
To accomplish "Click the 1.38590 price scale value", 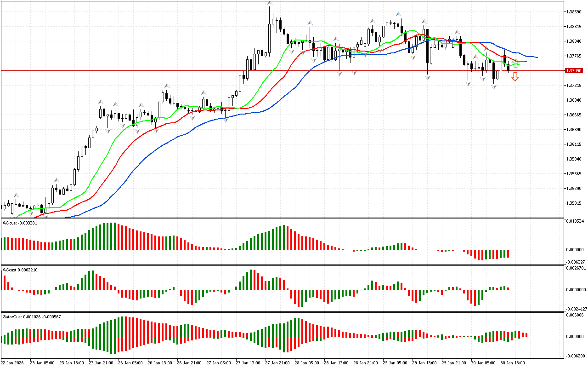I will pos(575,12).
